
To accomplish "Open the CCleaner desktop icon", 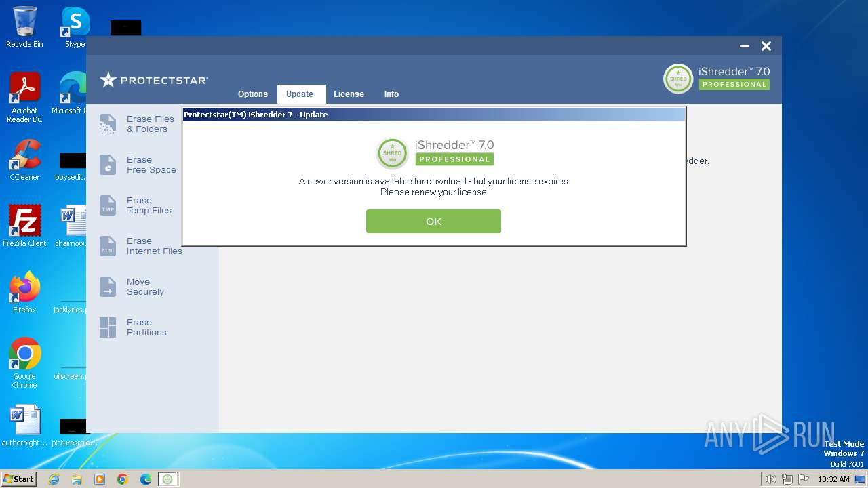I will 24,160.
